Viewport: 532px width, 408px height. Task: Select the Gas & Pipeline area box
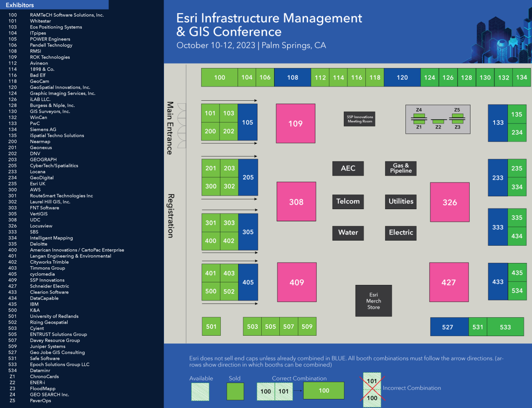(x=401, y=168)
